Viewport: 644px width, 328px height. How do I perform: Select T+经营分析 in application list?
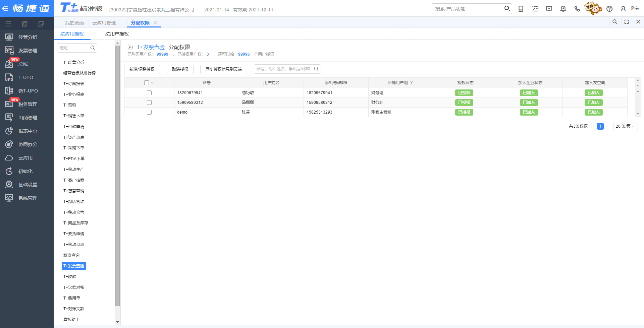(74, 62)
